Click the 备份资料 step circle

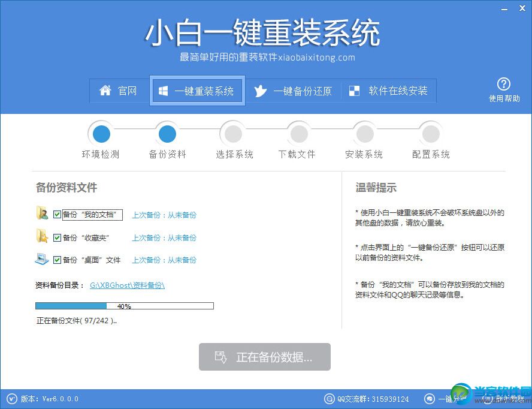tap(167, 134)
